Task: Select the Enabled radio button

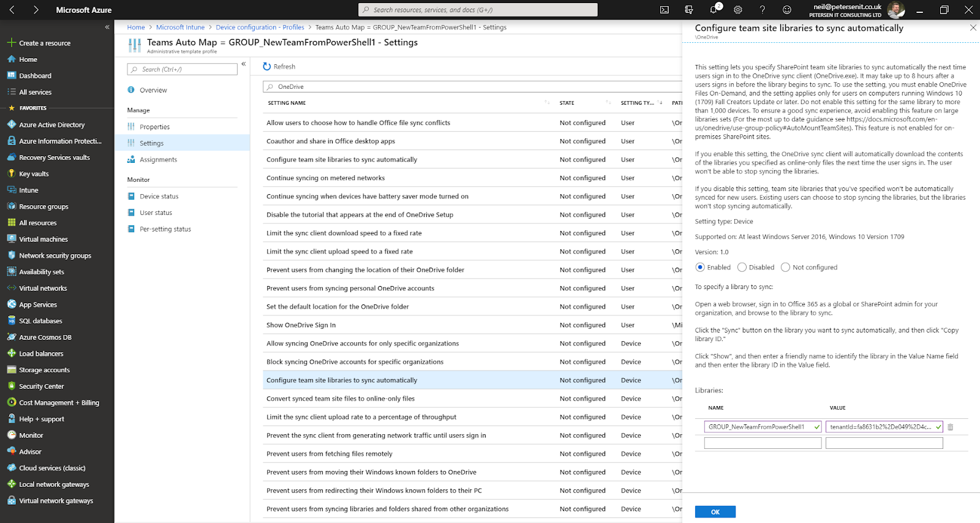Action: click(700, 267)
